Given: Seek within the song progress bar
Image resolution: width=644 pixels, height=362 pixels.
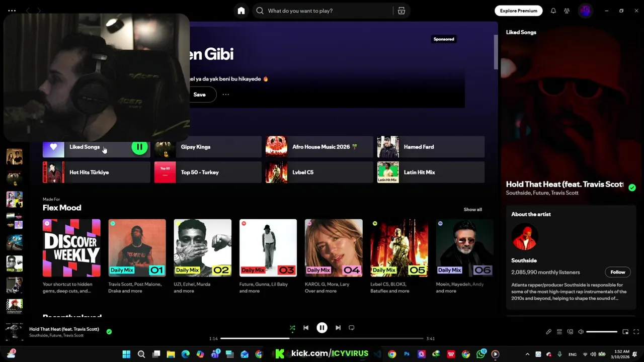Looking at the screenshot, I should click(x=322, y=338).
